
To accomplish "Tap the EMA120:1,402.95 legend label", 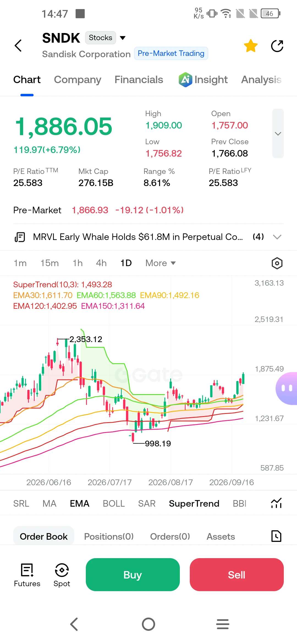I will coord(45,306).
